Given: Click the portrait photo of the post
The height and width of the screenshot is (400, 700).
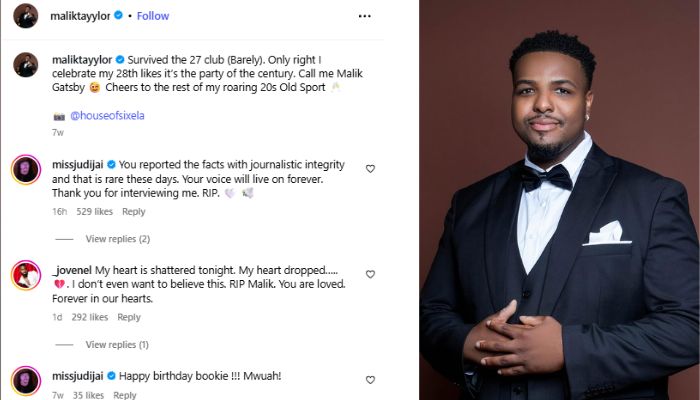Looking at the screenshot, I should pos(559,200).
